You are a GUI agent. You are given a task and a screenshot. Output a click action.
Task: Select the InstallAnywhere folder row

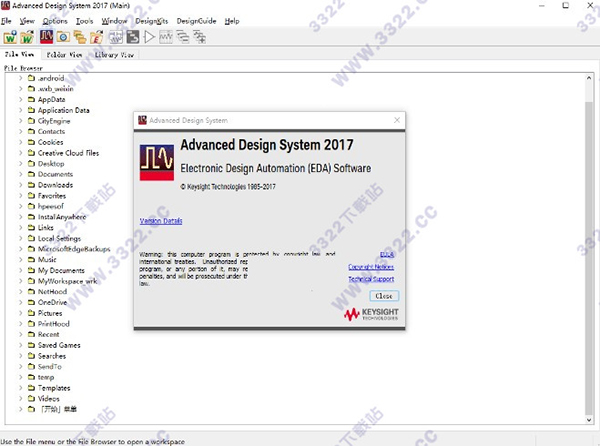tap(62, 217)
